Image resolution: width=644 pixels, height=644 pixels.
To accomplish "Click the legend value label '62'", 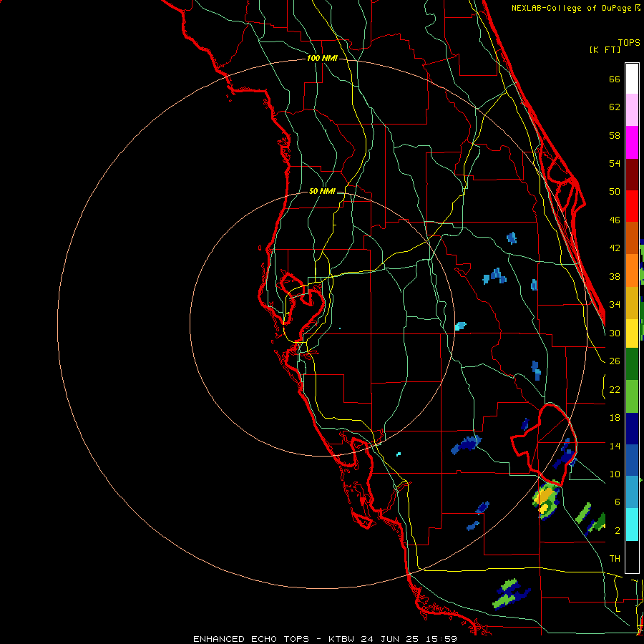I will point(615,107).
